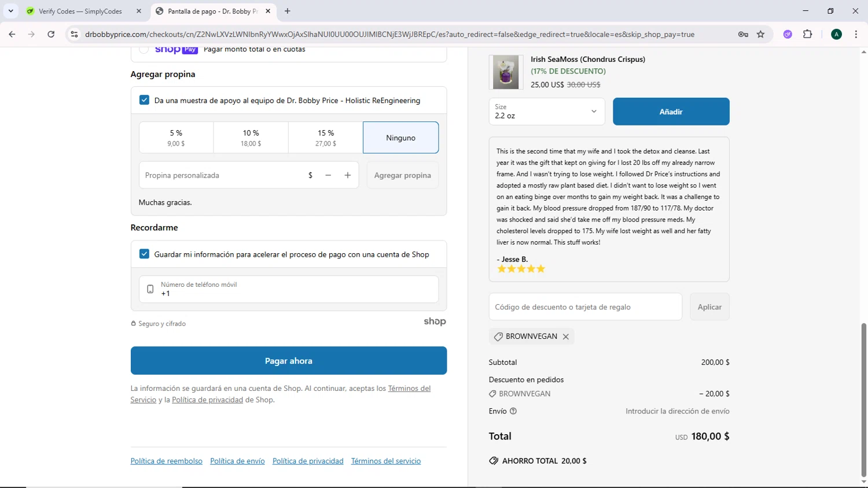Image resolution: width=868 pixels, height=488 pixels.
Task: Increase the custom tip amount
Action: click(348, 175)
